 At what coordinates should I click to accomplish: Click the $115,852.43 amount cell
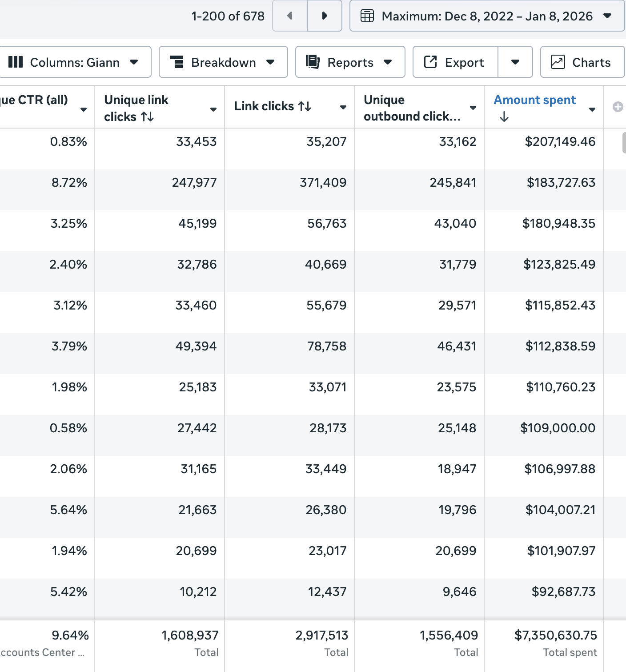pos(560,306)
